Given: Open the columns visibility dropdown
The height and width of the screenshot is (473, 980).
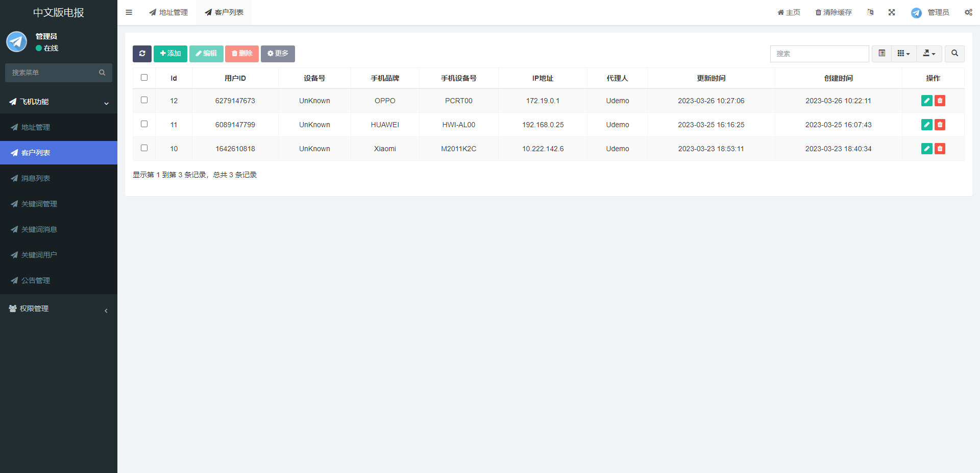Looking at the screenshot, I should pos(903,54).
